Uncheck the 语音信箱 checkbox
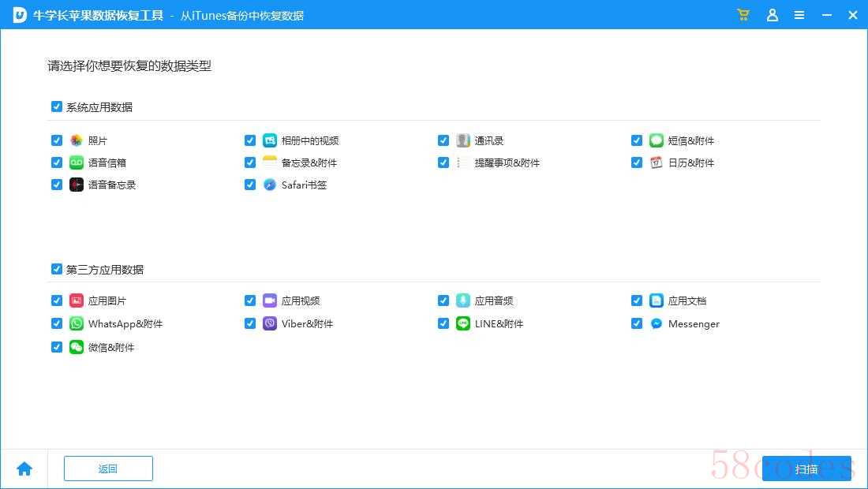The width and height of the screenshot is (868, 489). coord(57,162)
